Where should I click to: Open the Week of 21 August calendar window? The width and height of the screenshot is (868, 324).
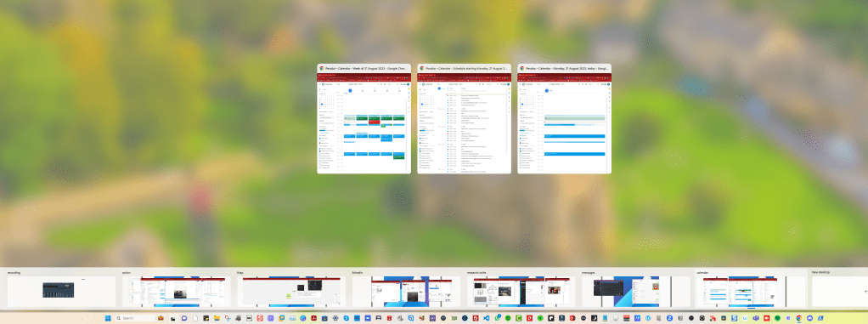(x=364, y=118)
